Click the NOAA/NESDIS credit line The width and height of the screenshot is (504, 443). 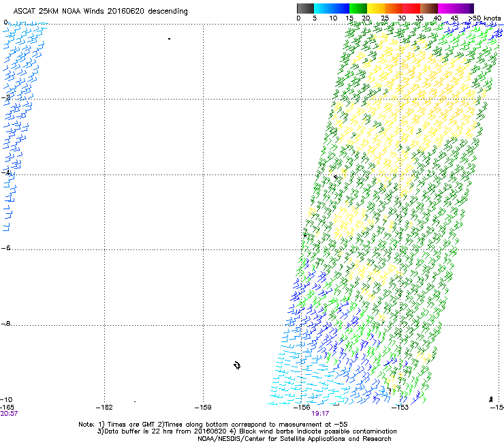tap(294, 439)
